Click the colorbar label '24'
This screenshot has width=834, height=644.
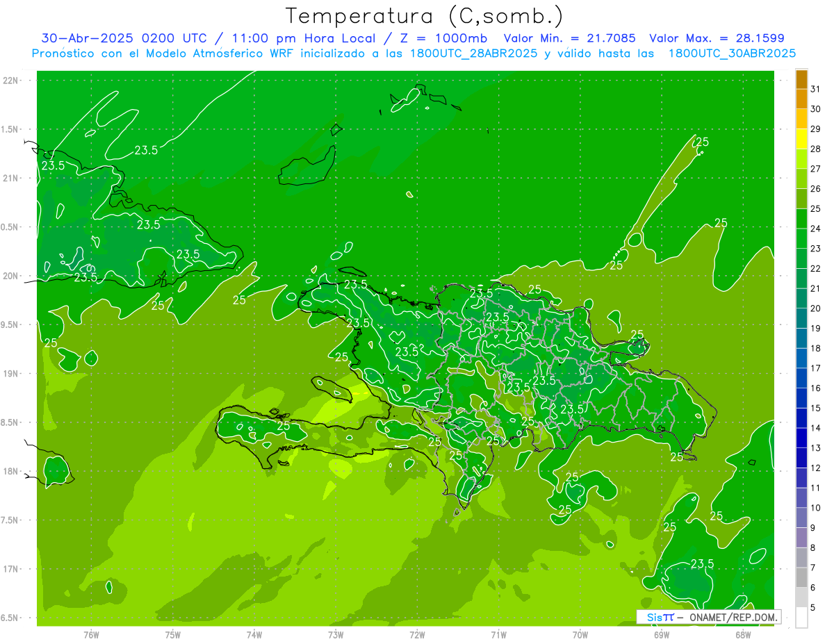click(x=816, y=229)
